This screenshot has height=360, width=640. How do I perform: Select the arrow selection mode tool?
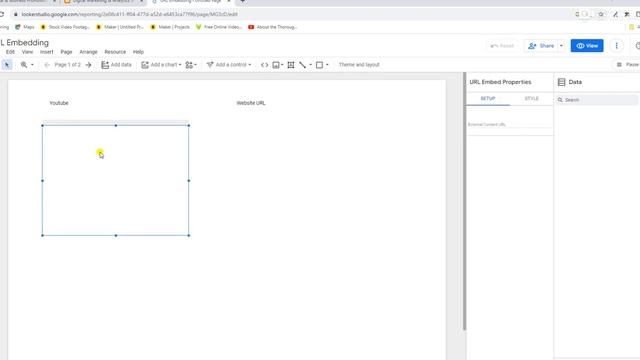7,65
